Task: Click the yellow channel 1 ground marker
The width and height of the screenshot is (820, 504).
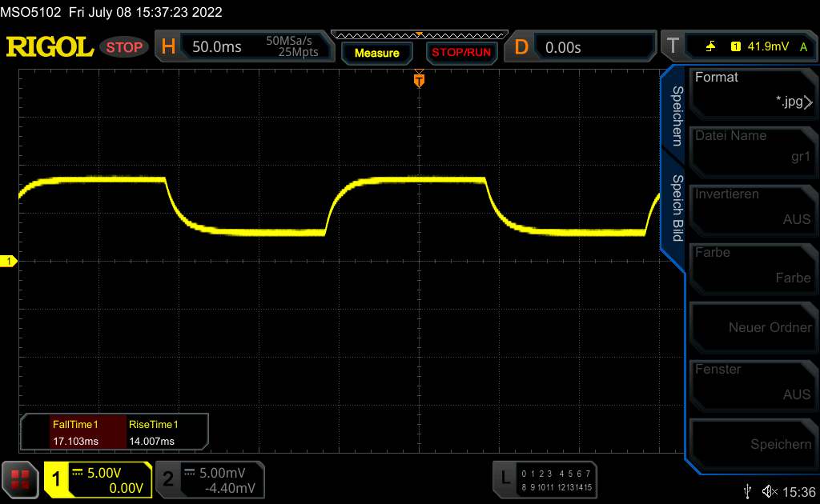Action: 10,262
